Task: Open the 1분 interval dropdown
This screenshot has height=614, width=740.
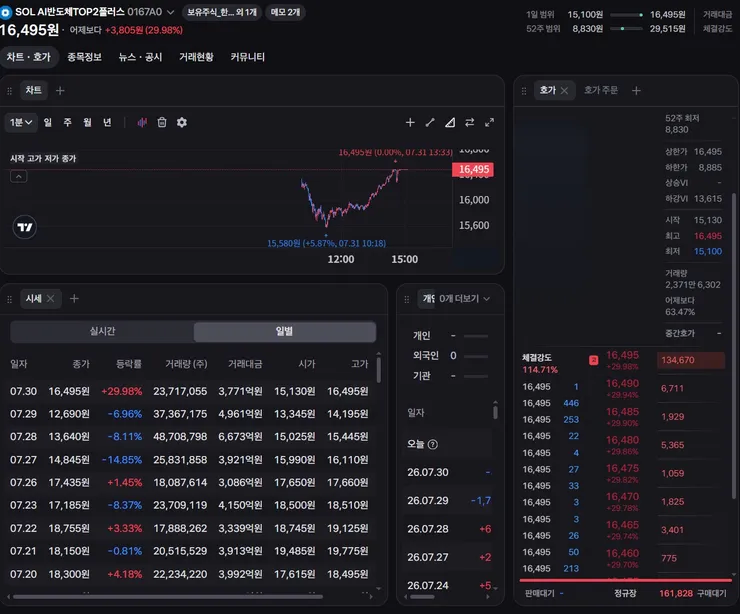Action: [x=21, y=123]
